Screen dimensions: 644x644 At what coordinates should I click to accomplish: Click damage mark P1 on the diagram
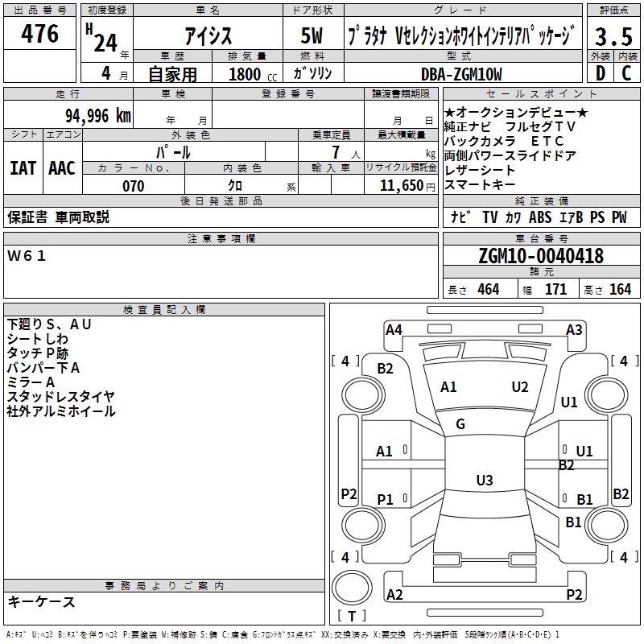(x=386, y=499)
